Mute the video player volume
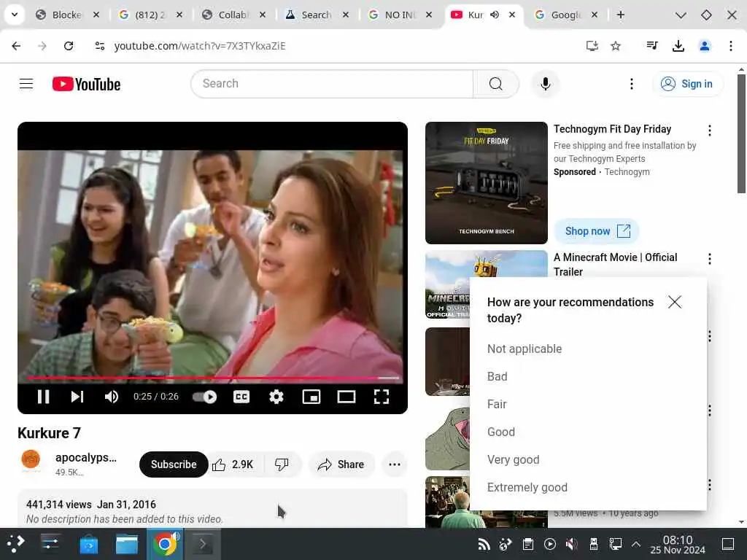 tap(112, 397)
